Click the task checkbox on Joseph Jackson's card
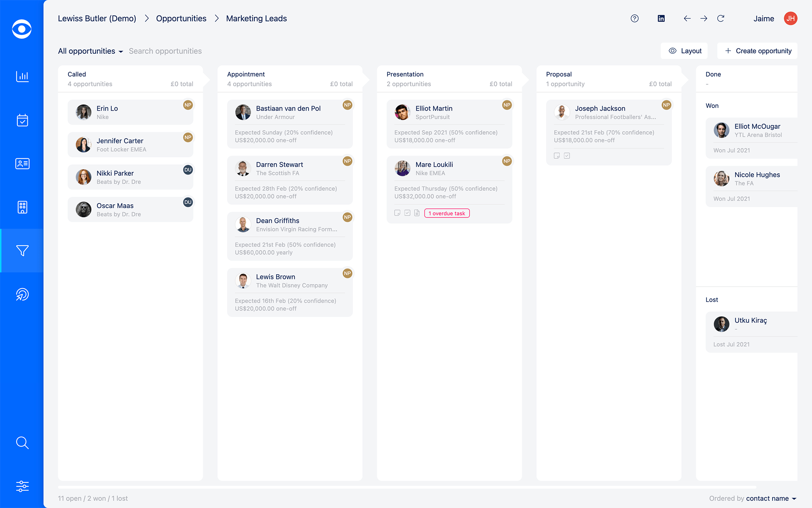This screenshot has width=812, height=508. point(567,156)
